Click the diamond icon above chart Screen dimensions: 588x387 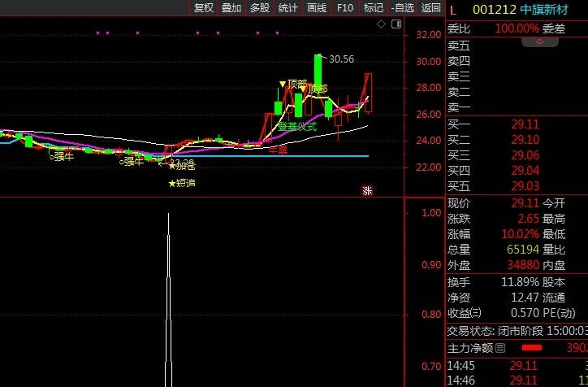click(382, 24)
